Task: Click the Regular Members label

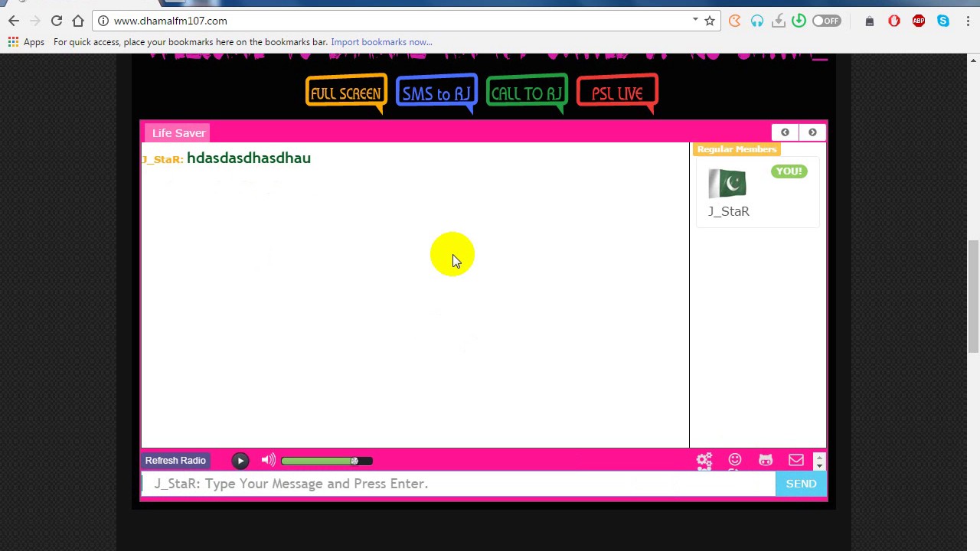Action: point(737,149)
